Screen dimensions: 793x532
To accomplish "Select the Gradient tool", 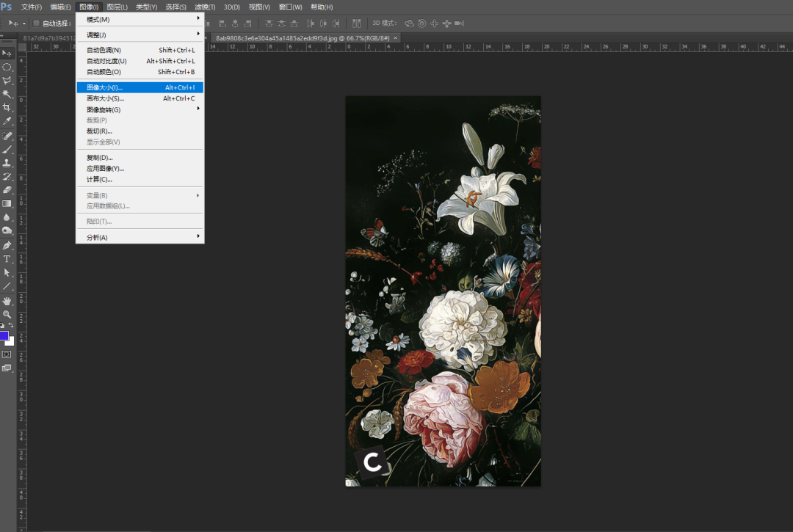I will pos(7,204).
